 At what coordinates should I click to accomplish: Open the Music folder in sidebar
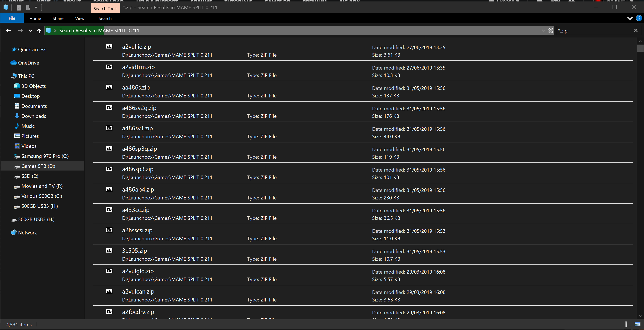[x=28, y=126]
